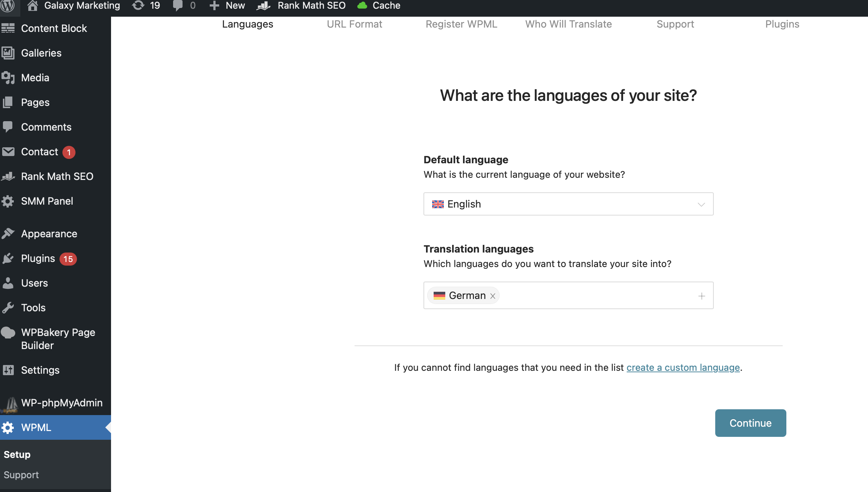
Task: Click the Plugins plug icon in the sidebar
Action: click(8, 258)
